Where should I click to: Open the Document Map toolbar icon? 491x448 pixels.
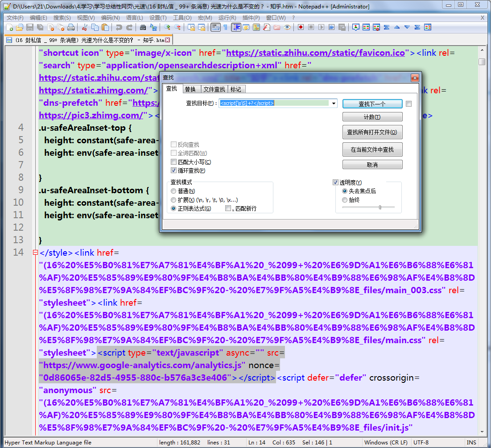pos(256,28)
